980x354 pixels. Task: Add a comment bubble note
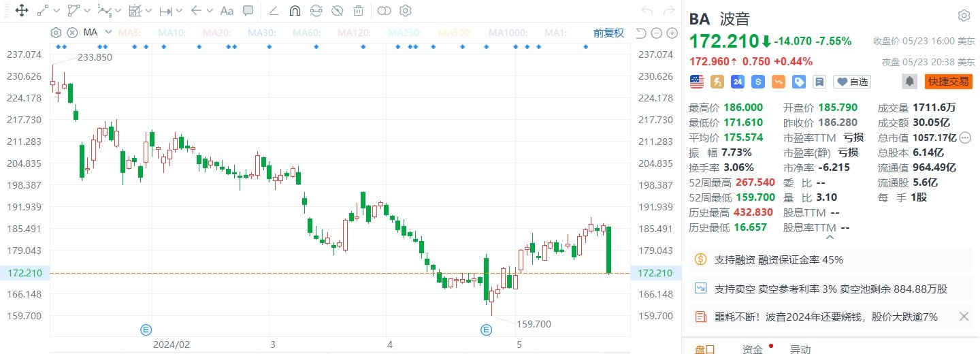[x=248, y=11]
